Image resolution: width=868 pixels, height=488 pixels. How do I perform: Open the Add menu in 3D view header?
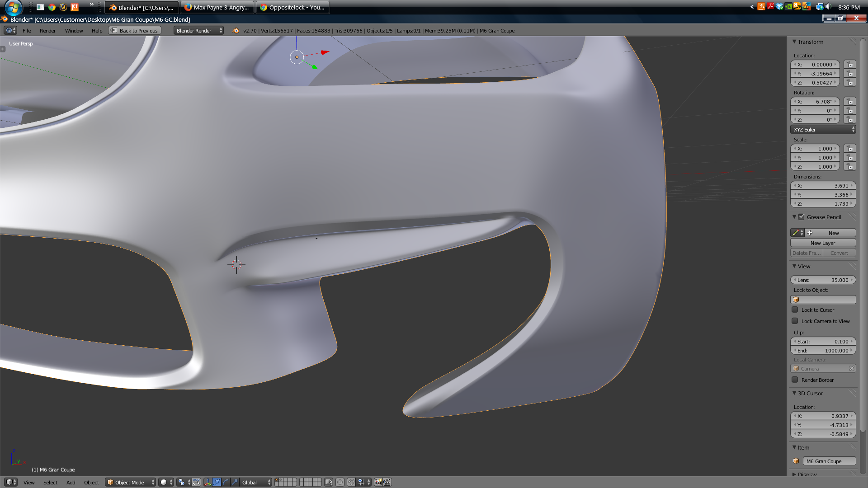pyautogui.click(x=71, y=482)
